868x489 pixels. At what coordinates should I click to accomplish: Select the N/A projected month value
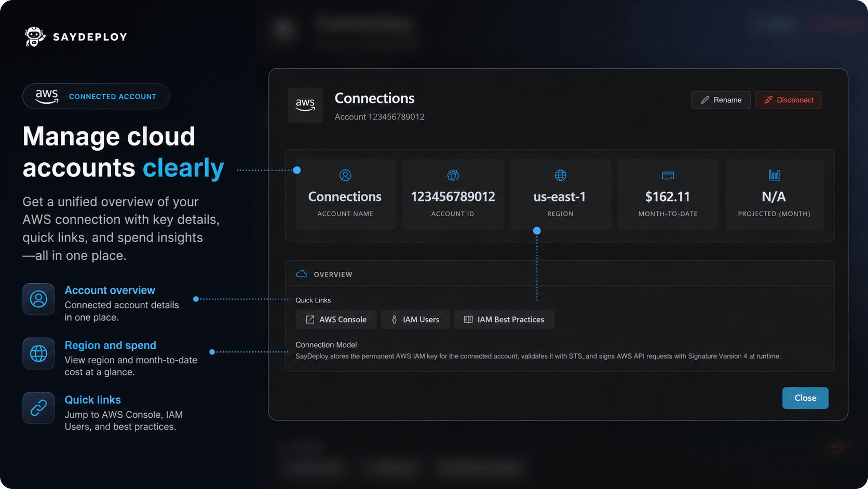click(774, 197)
